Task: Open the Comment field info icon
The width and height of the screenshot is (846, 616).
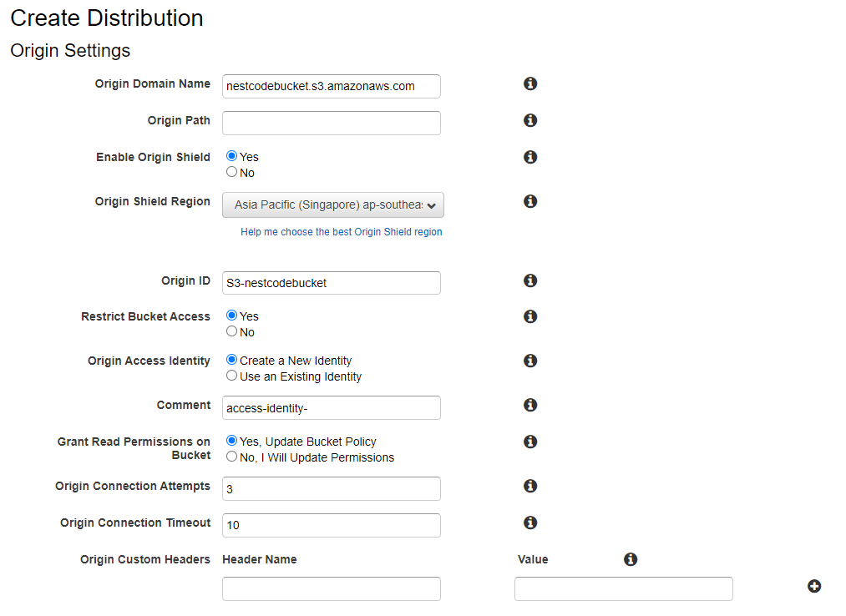Action: pyautogui.click(x=530, y=405)
